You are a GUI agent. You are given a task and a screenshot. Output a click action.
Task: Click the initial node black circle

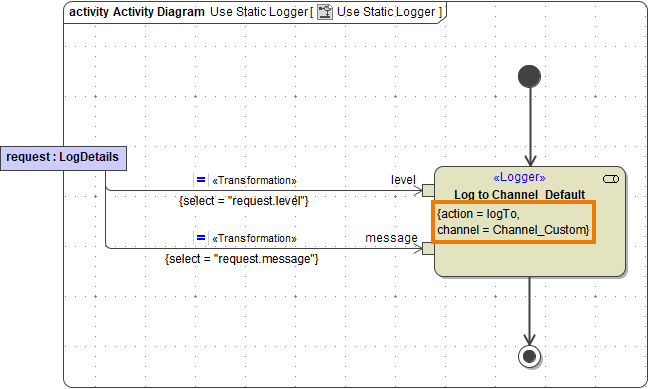tap(529, 77)
